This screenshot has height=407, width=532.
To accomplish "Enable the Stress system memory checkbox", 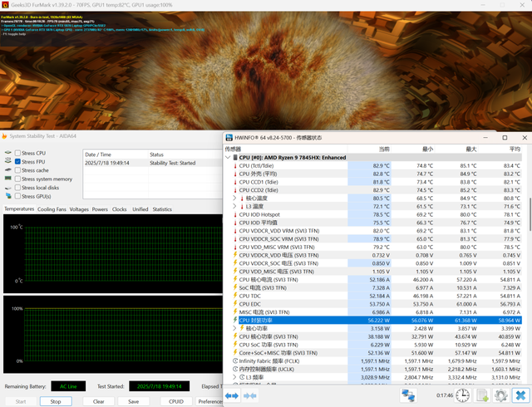I will pos(17,179).
